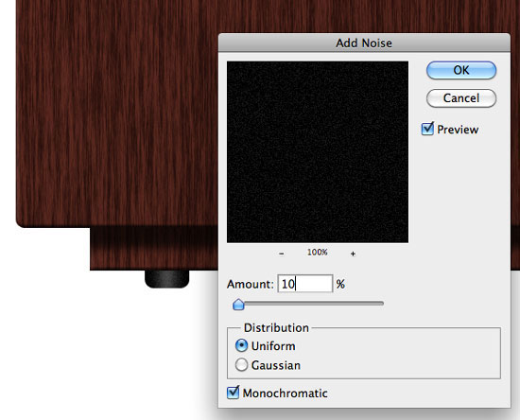Zoom in preview with plus button
Screen dimensions: 520x420
[x=353, y=254]
